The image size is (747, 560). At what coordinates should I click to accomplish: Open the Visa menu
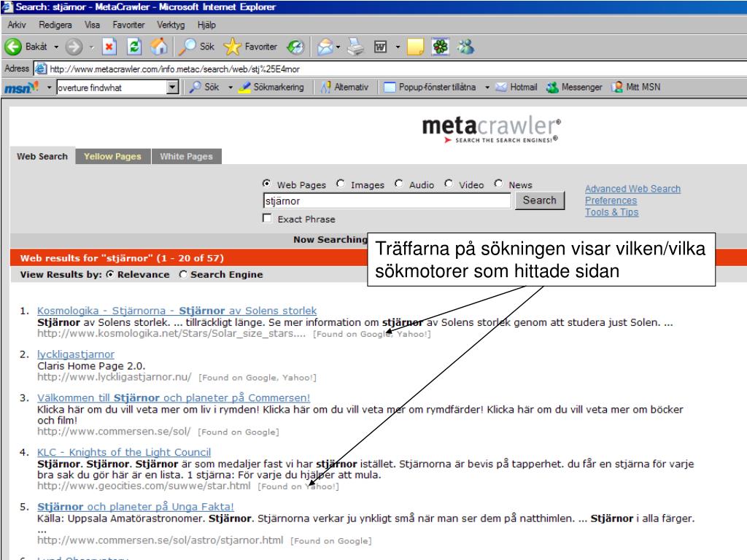92,25
